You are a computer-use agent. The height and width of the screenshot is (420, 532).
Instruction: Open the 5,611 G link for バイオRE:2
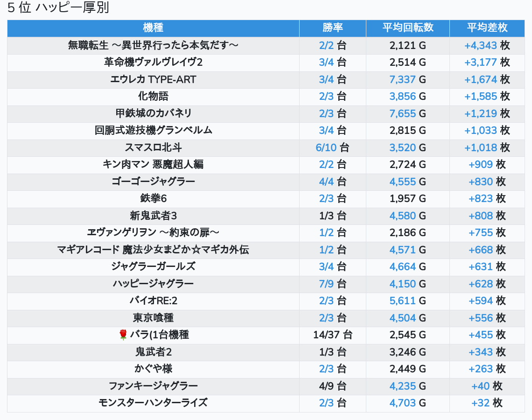point(402,301)
